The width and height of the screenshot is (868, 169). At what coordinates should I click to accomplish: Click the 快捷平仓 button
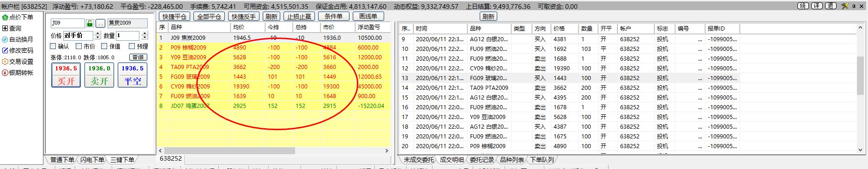[175, 16]
